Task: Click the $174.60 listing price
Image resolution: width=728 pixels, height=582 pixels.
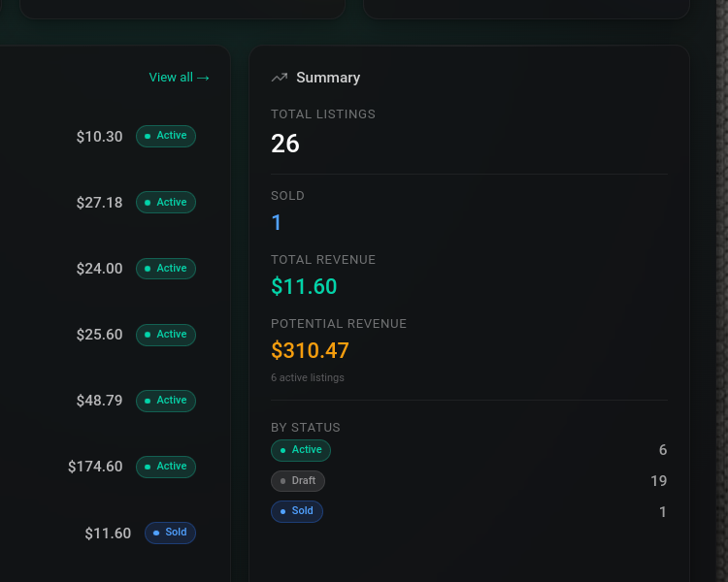Action: [95, 467]
